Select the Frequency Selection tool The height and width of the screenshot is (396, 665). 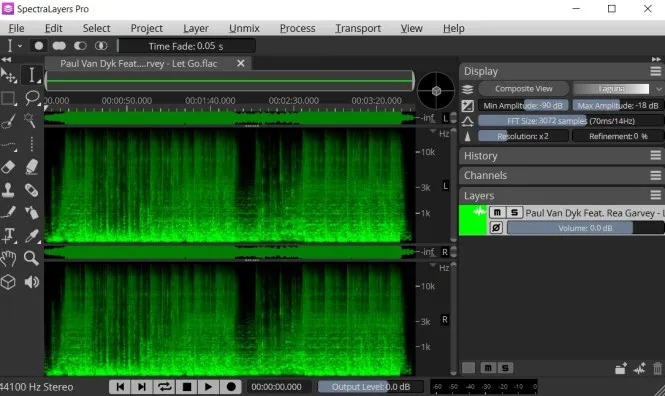8,145
